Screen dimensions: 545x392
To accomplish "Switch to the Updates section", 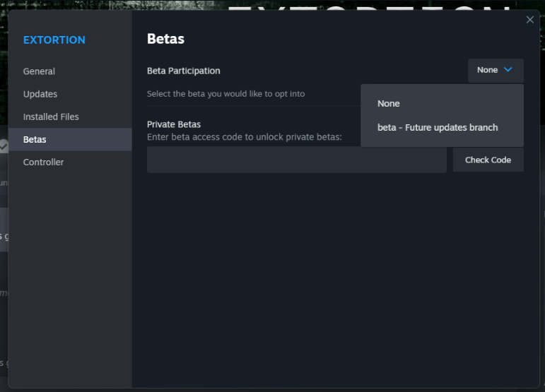I will [x=70, y=94].
